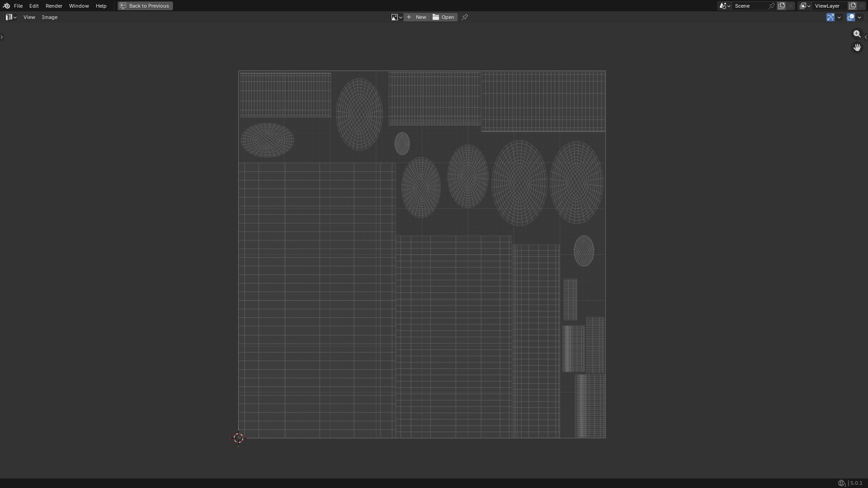Click the status bar globe icon

click(842, 483)
